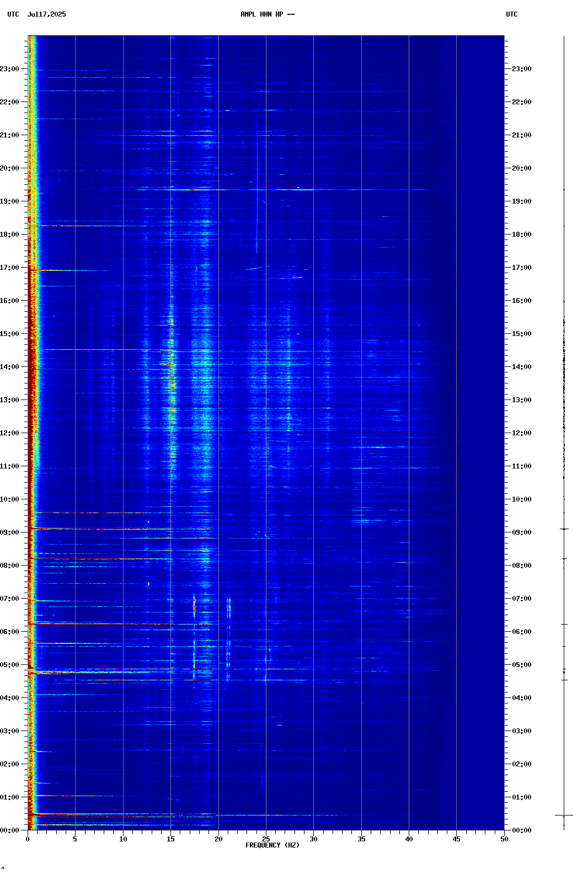Select the 'AMPL HHN HP --' title text
588x874 pixels.
coord(268,14)
